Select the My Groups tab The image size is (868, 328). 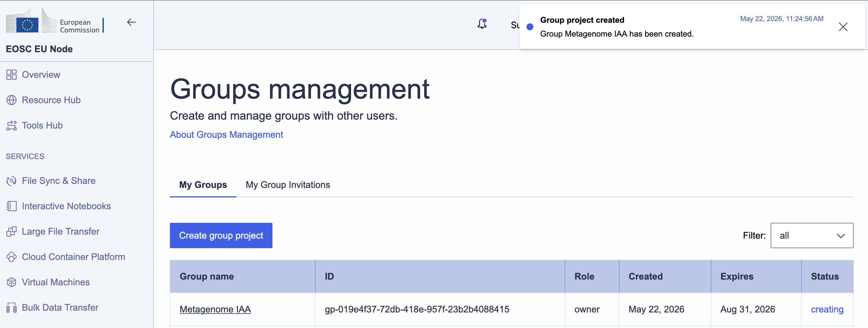(x=203, y=185)
